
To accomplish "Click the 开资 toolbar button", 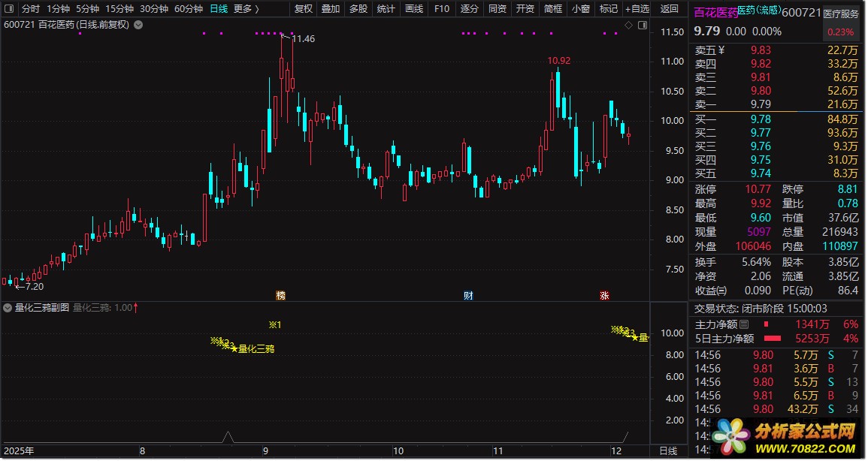I will click(525, 9).
